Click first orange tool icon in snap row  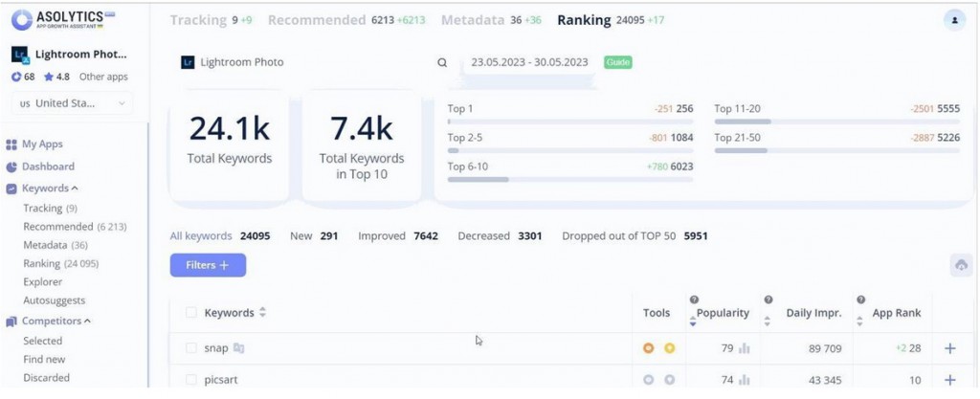pyautogui.click(x=648, y=348)
